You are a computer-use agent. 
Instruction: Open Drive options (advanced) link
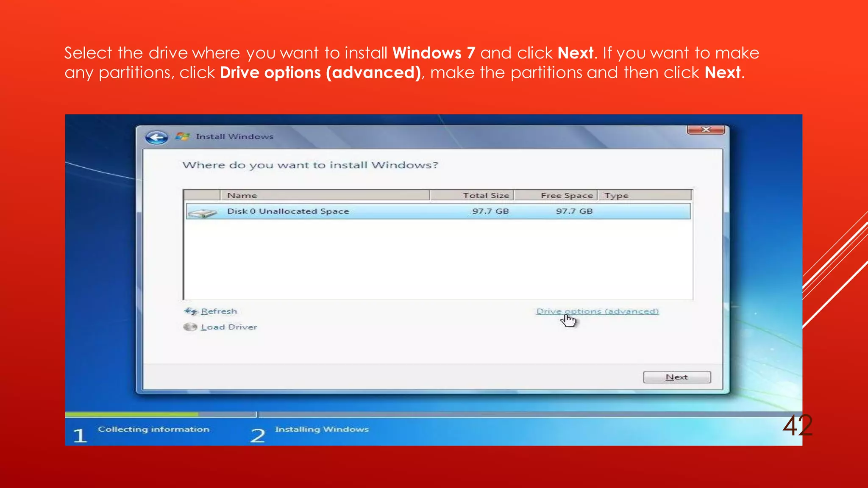tap(597, 311)
